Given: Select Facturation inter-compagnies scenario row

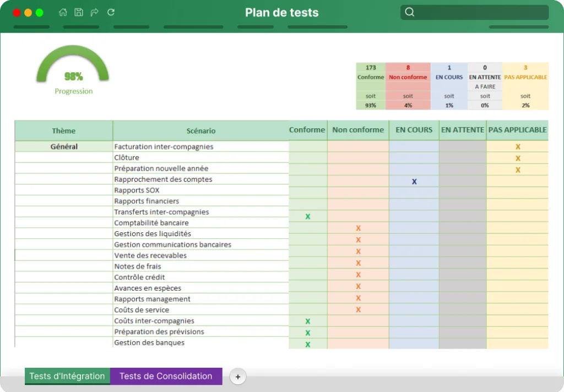Looking at the screenshot, I should pyautogui.click(x=200, y=146).
